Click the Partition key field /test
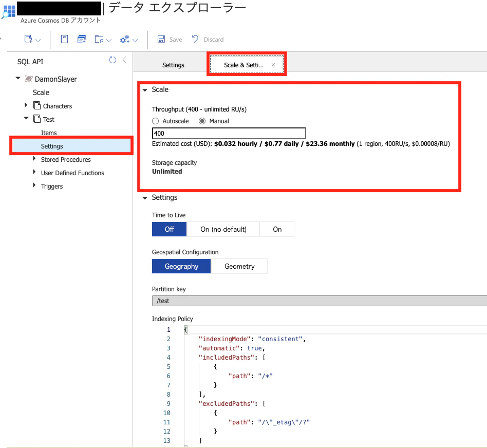Image resolution: width=487 pixels, height=448 pixels. point(320,301)
